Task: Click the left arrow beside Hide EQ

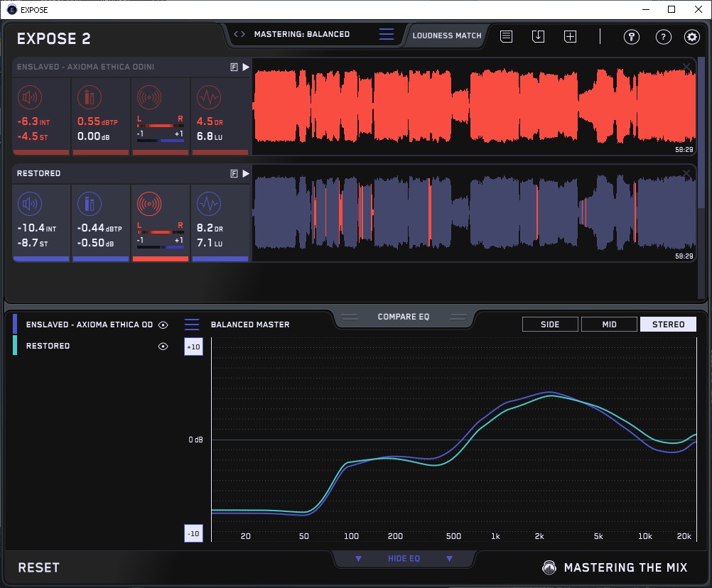Action: click(x=358, y=558)
